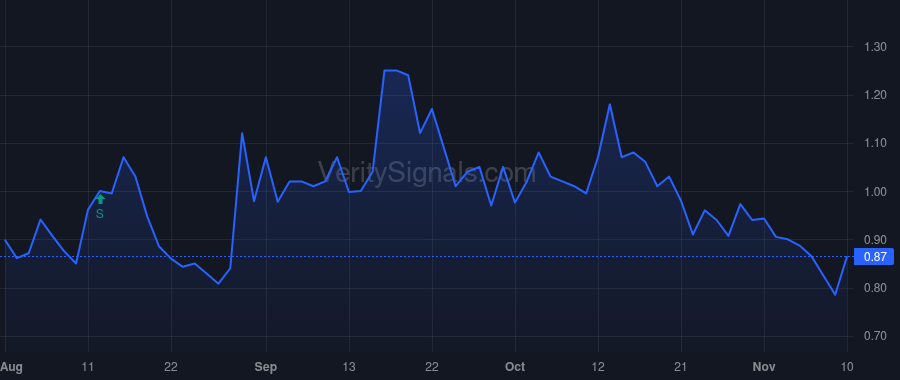The width and height of the screenshot is (900, 380).
Task: Select the 21 date tick in October
Action: click(681, 367)
